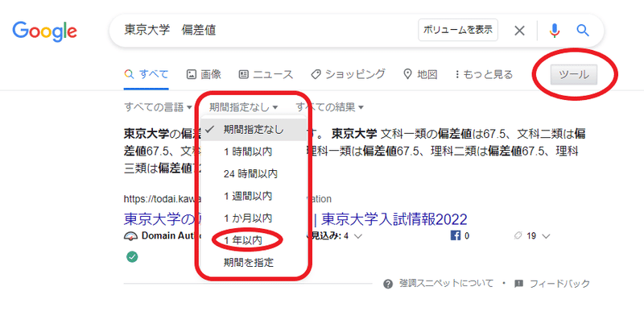This screenshot has width=644, height=316.
Task: Switch to the すべて tab
Action: [x=147, y=74]
